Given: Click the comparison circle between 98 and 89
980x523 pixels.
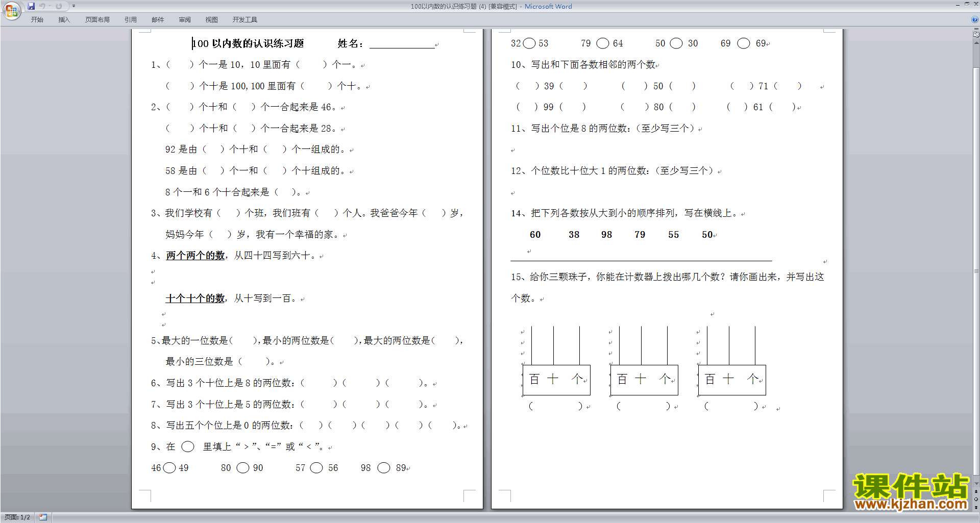Looking at the screenshot, I should pyautogui.click(x=383, y=468).
